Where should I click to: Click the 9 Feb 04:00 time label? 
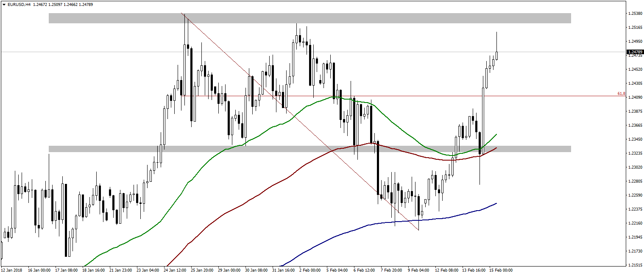(x=418, y=270)
